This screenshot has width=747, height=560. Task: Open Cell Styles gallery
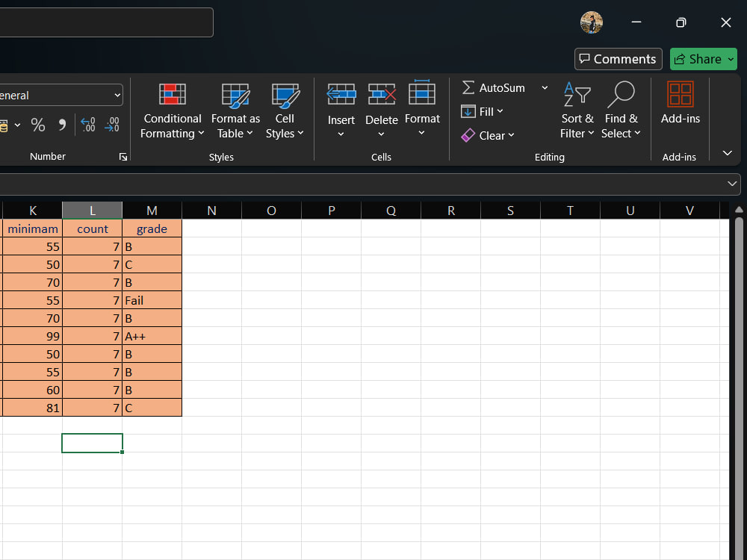pos(285,111)
